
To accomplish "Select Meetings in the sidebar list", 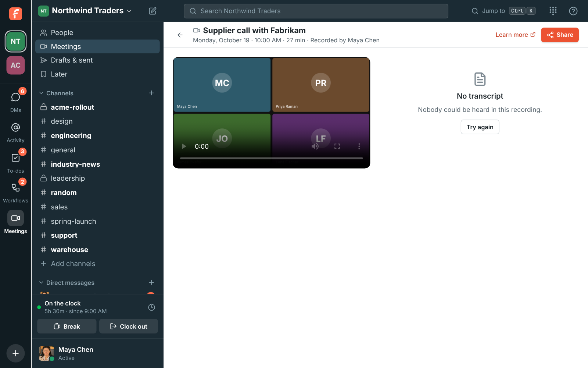I will coord(97,46).
